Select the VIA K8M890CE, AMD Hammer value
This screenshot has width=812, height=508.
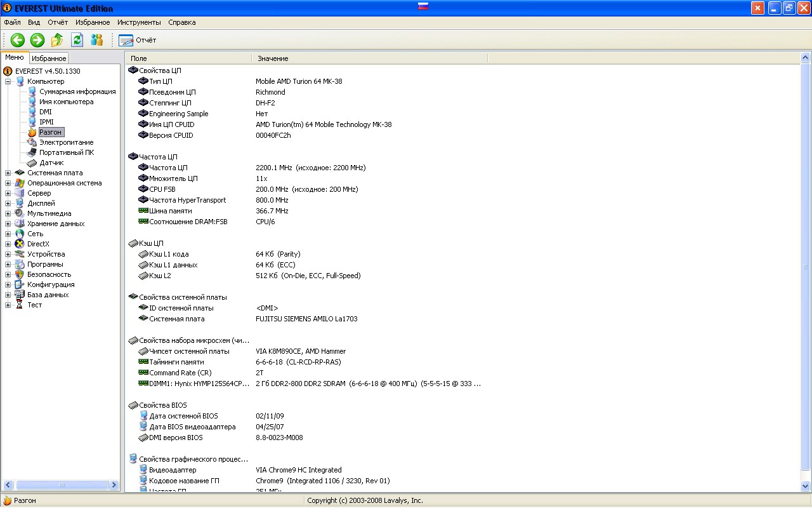(301, 351)
